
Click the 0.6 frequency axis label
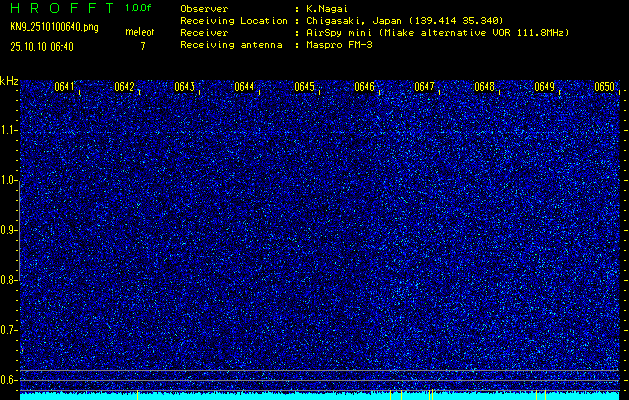(9, 379)
